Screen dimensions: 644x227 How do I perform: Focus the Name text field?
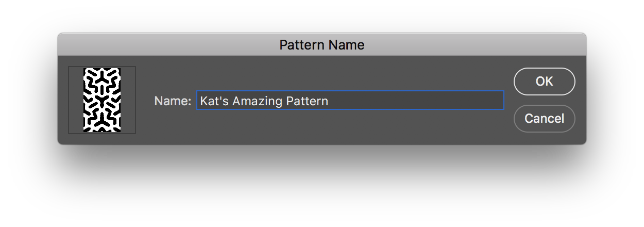pyautogui.click(x=350, y=100)
